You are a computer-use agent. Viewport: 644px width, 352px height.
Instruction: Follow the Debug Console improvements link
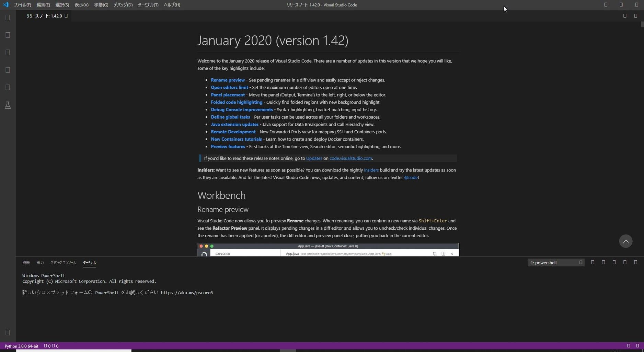pyautogui.click(x=242, y=110)
